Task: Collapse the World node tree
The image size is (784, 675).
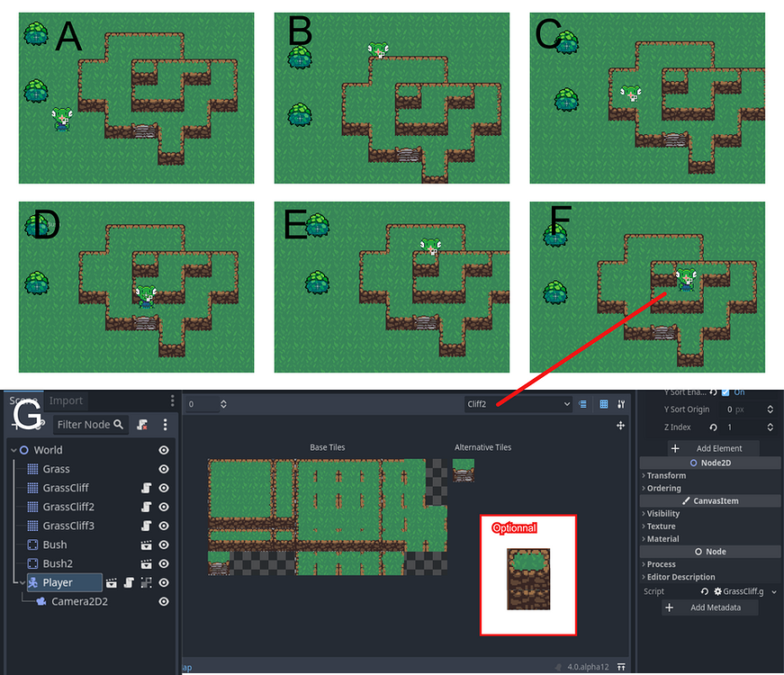Action: 14,450
